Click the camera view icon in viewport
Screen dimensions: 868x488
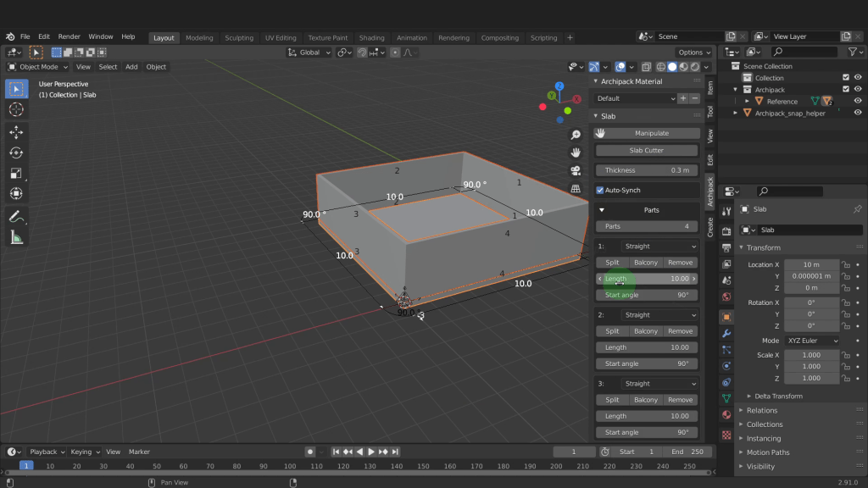(576, 170)
